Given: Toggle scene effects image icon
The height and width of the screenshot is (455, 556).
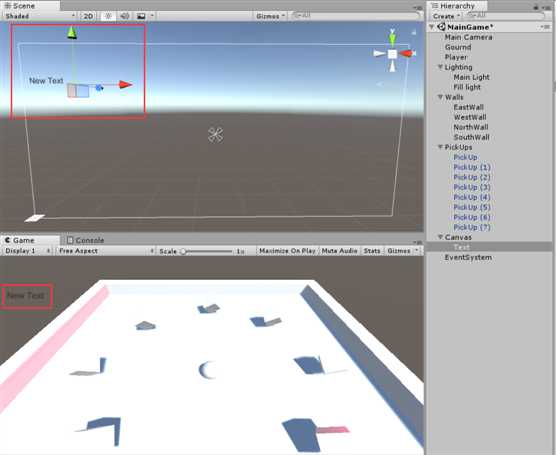Looking at the screenshot, I should (141, 16).
